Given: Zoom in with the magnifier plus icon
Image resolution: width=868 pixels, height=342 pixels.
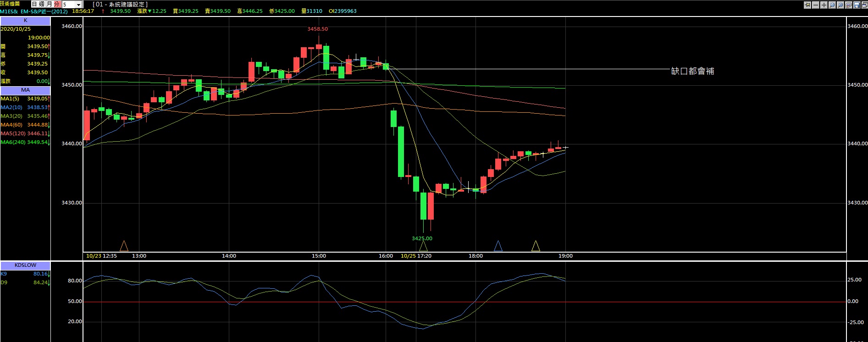Looking at the screenshot, I should 840,5.
